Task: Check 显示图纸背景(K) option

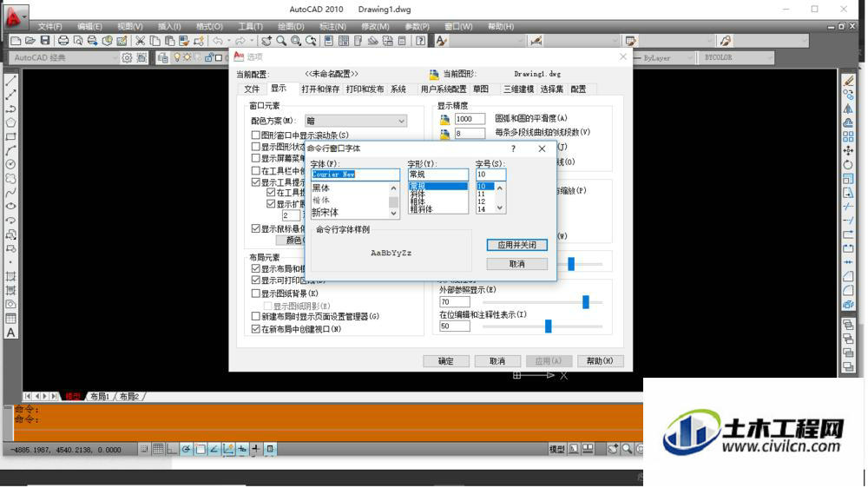Action: [x=255, y=293]
